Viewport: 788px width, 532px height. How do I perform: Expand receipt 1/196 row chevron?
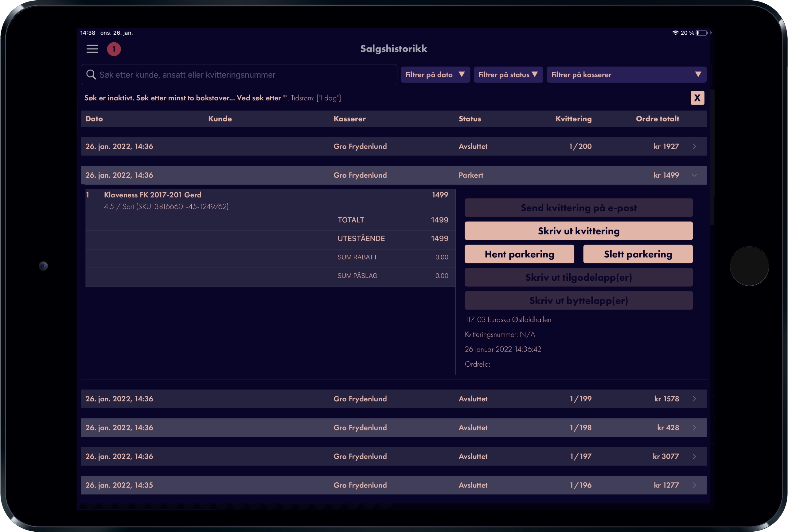[694, 485]
